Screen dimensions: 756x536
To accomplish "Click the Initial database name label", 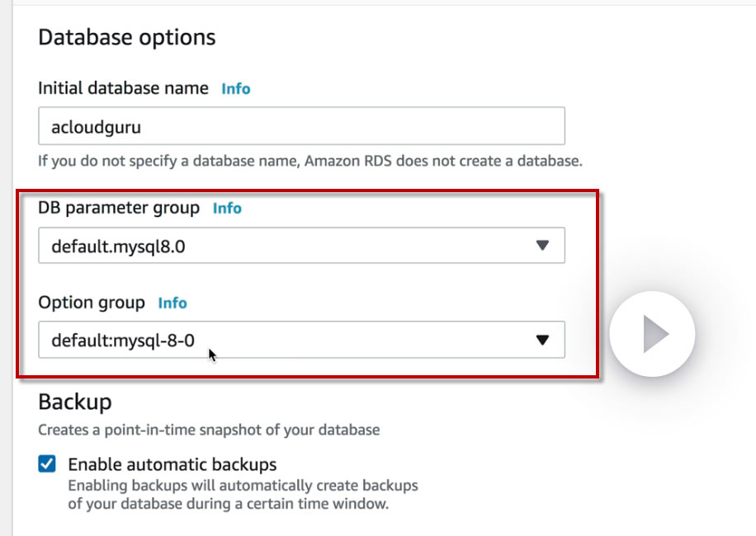I will [123, 88].
